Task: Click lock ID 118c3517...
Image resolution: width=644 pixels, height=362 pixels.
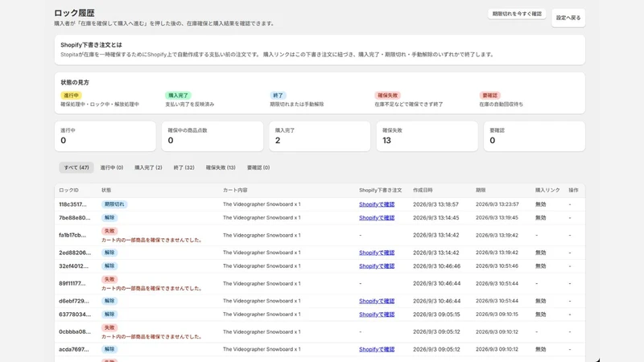Action: point(72,204)
